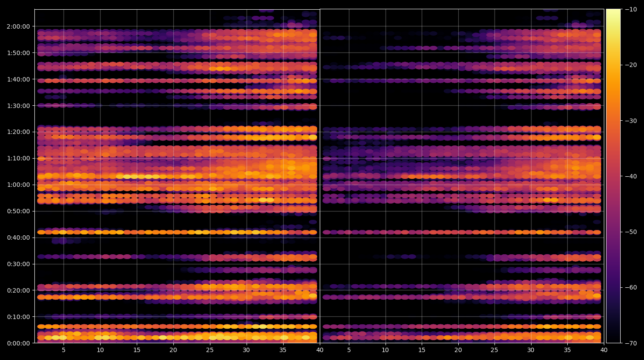Select x-axis label 30 under the left heatmap
Image resolution: width=644 pixels, height=360 pixels.
(x=246, y=350)
